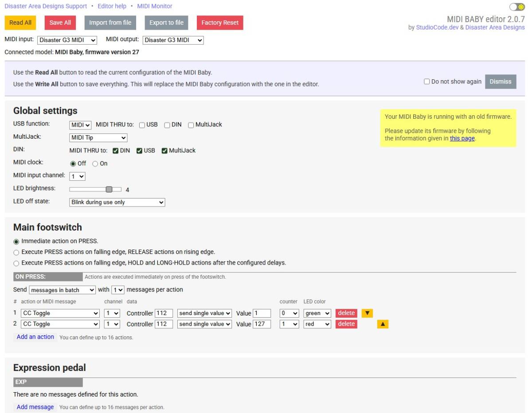
Task: Open action 2 channel dropdown
Action: point(112,324)
